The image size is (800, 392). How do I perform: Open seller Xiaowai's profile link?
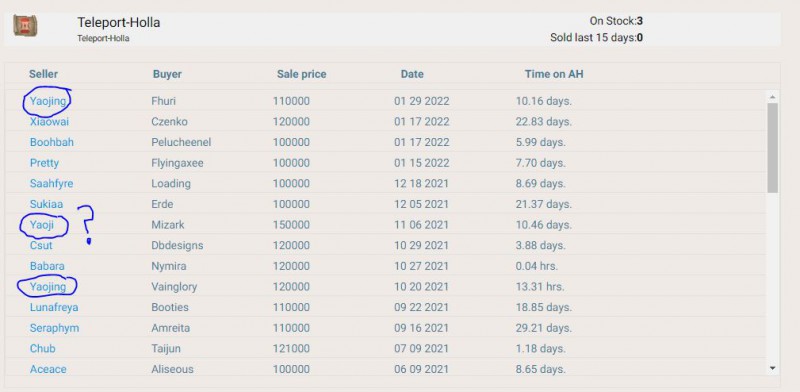tap(49, 121)
